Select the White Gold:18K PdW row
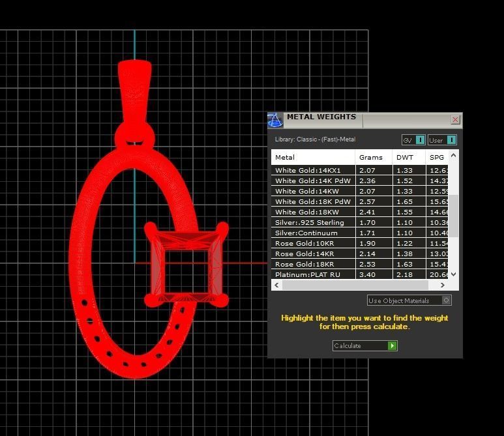 tap(360, 201)
